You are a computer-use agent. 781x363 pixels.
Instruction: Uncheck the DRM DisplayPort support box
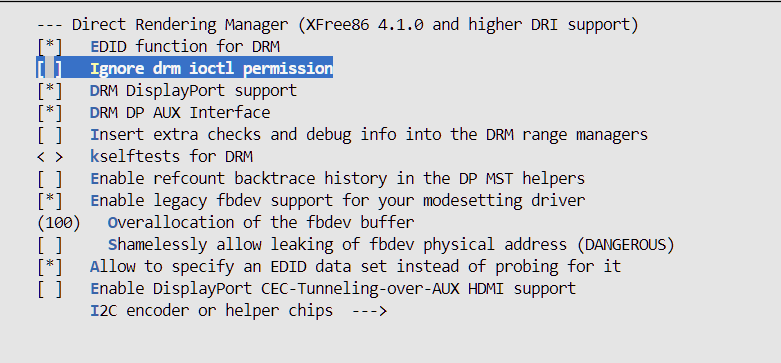(50, 91)
